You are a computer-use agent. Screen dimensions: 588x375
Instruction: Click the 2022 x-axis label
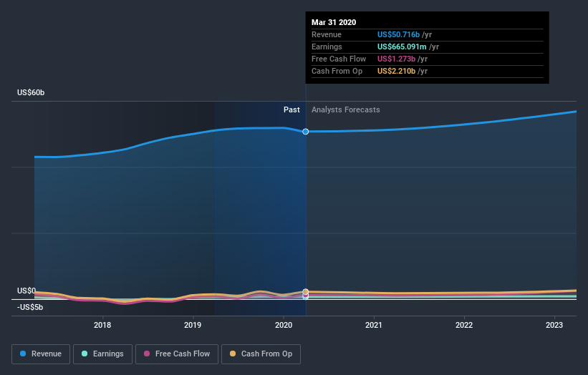tap(464, 325)
